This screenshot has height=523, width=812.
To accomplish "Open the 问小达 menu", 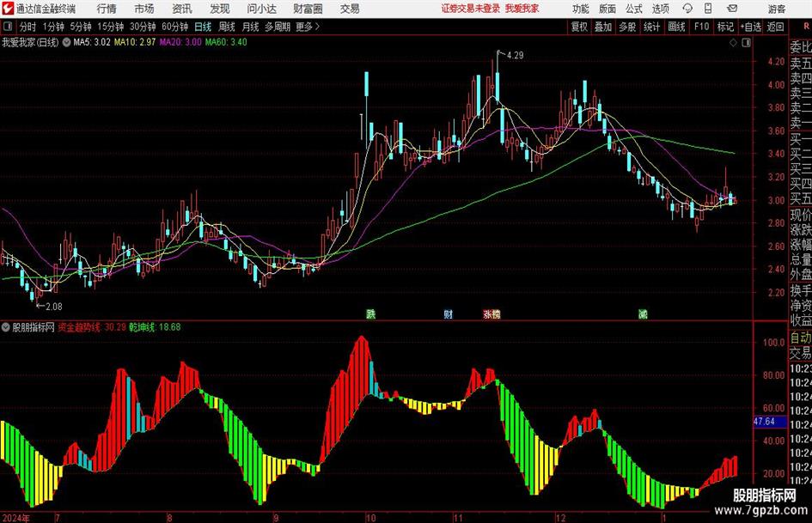I will pyautogui.click(x=261, y=9).
